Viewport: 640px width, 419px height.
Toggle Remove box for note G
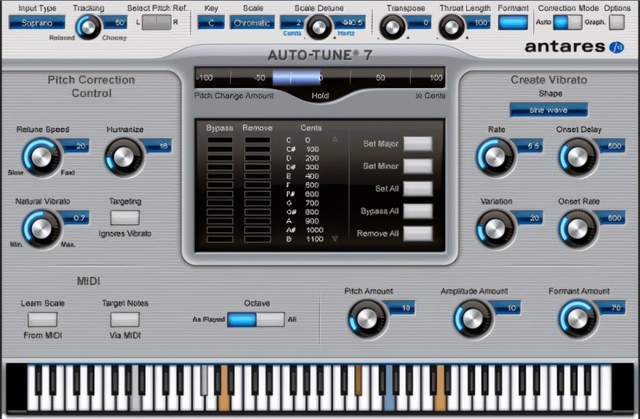(x=258, y=203)
